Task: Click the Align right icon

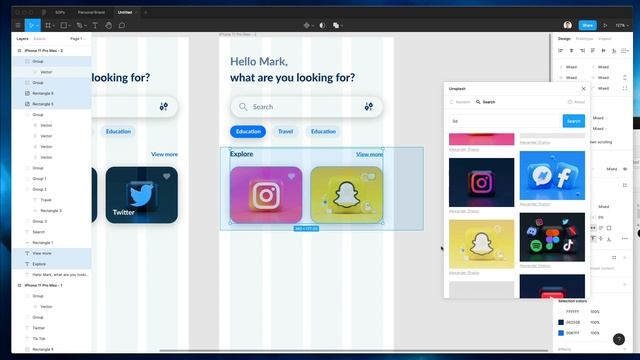Action: pos(582,51)
